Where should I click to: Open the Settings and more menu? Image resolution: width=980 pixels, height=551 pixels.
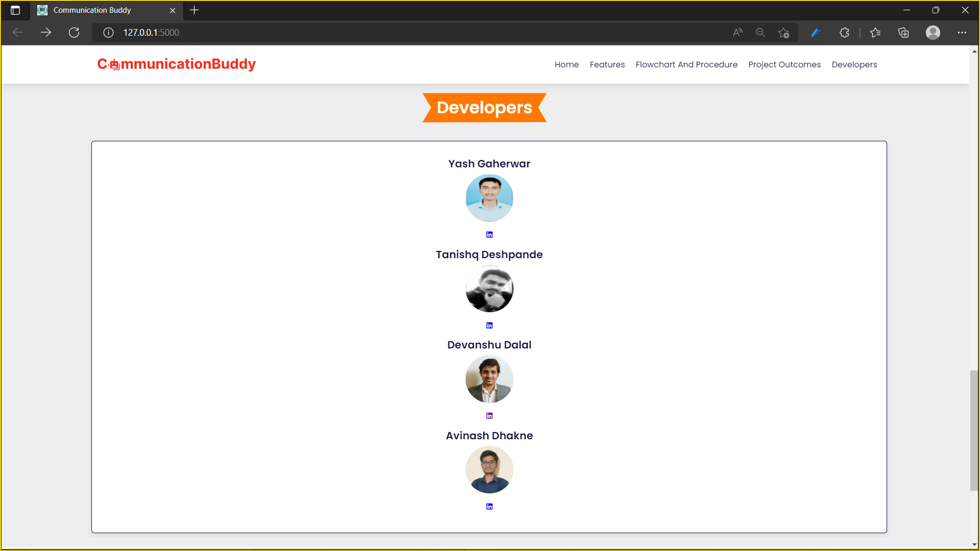963,32
